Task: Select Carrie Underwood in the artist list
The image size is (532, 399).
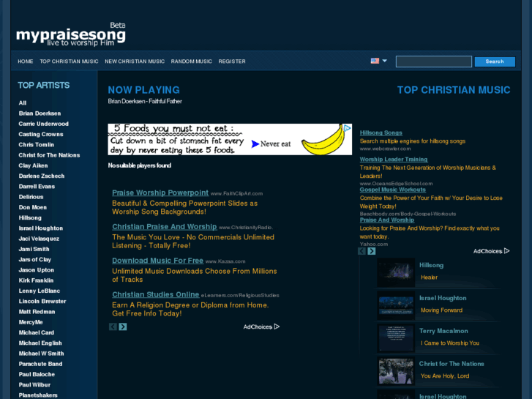Action: [43, 124]
